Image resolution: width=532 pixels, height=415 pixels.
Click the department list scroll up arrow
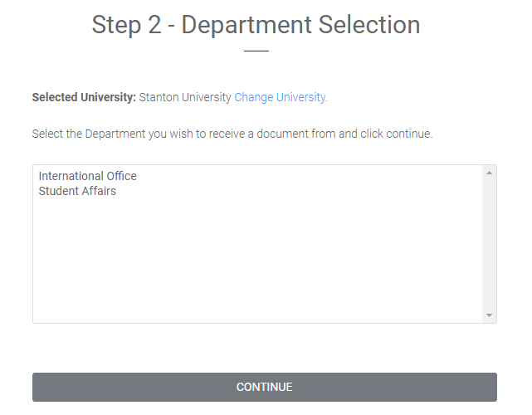[x=489, y=173]
